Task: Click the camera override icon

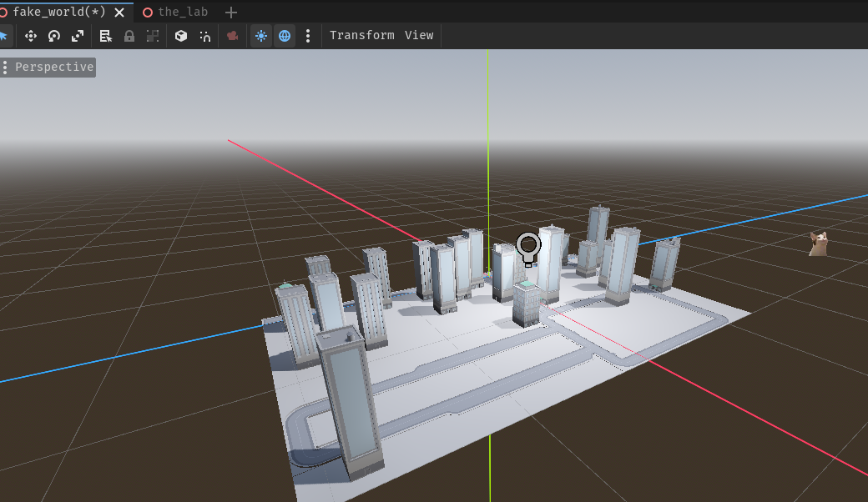Action: pyautogui.click(x=232, y=36)
